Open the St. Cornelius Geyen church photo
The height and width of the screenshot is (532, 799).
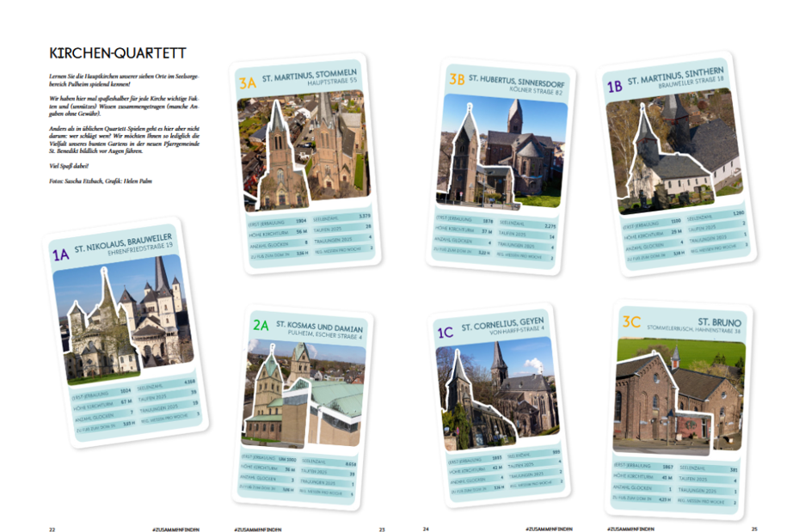click(x=497, y=394)
